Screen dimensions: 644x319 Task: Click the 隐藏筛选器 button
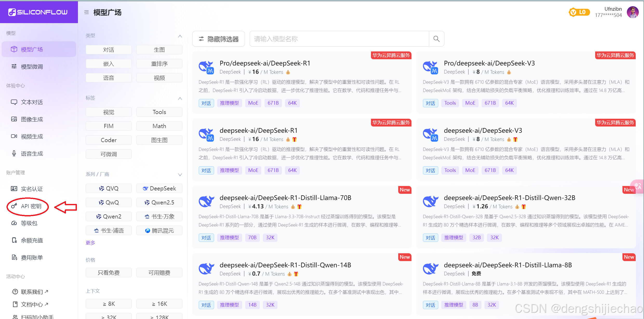point(218,39)
